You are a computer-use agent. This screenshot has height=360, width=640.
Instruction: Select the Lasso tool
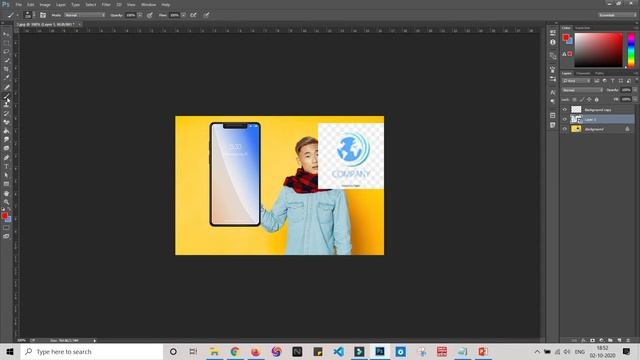coord(6,51)
